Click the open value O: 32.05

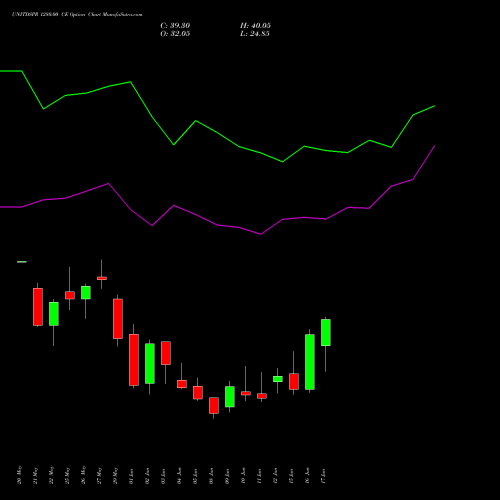coord(175,34)
